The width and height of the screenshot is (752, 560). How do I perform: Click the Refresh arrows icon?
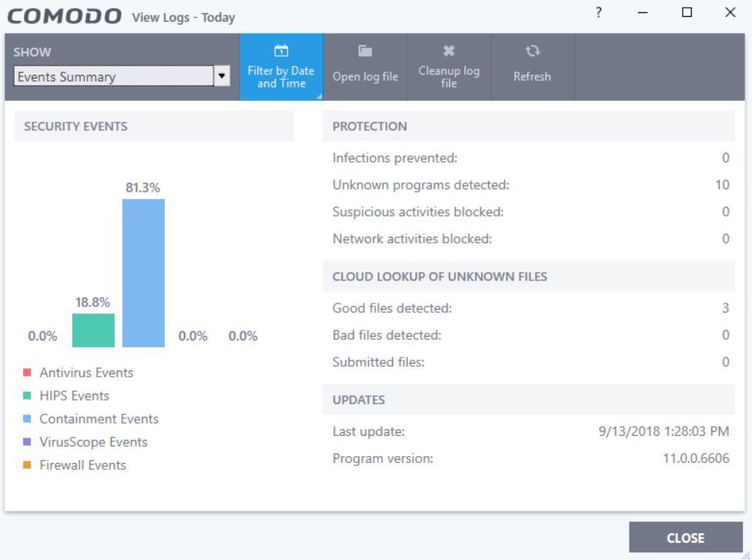pos(532,50)
